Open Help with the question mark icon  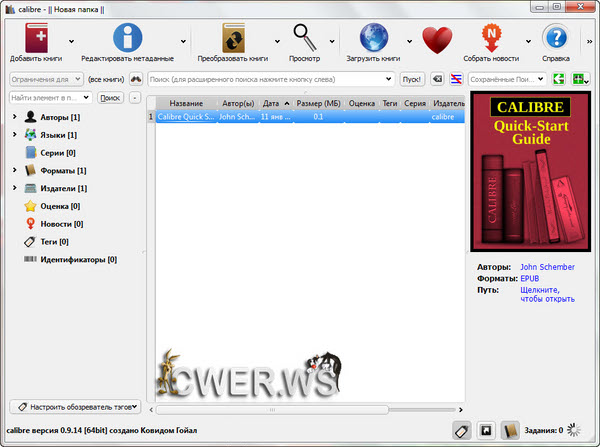coord(555,38)
